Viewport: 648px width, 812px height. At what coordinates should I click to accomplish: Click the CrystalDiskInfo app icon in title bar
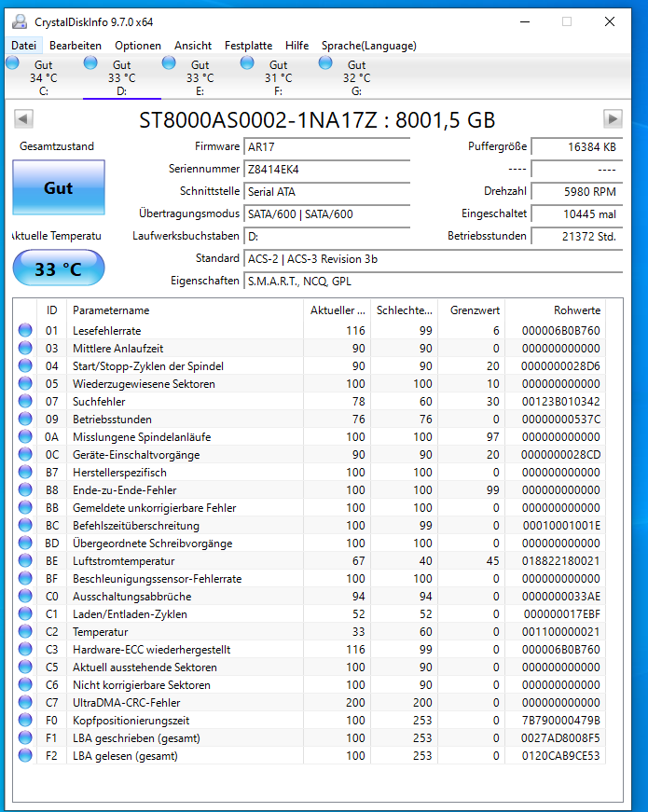click(20, 21)
